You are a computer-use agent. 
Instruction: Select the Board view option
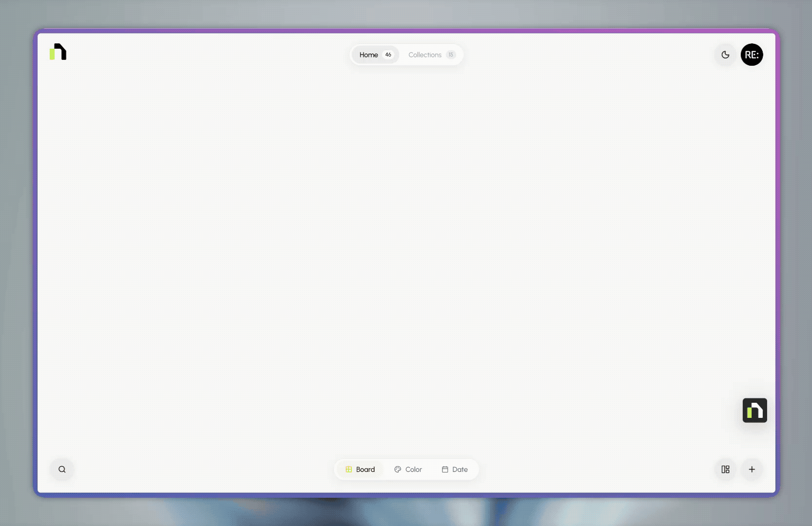tap(360, 470)
